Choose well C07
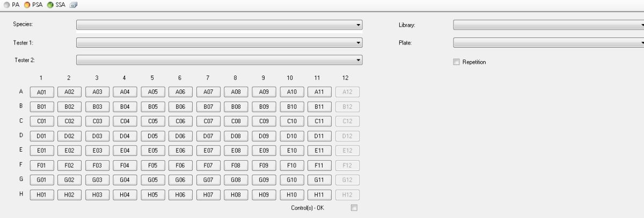 coord(208,121)
